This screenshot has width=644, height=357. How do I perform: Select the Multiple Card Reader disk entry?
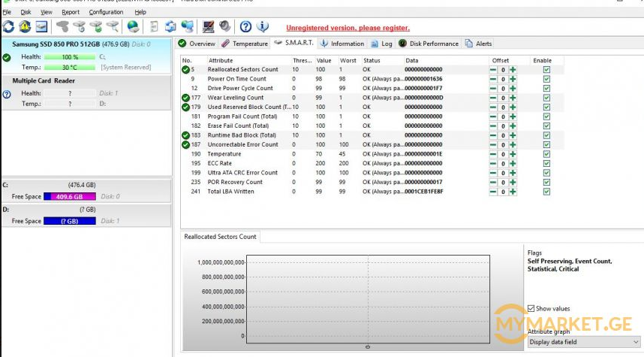pyautogui.click(x=86, y=92)
